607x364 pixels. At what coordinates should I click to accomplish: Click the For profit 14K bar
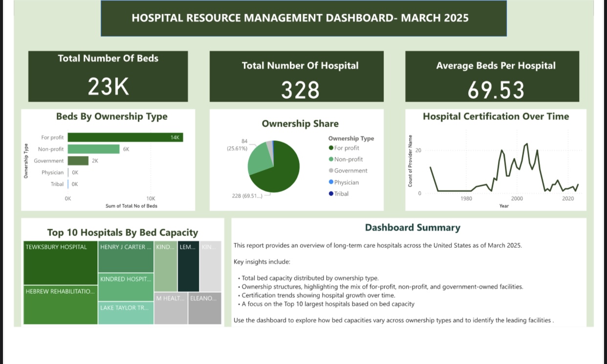click(x=125, y=138)
